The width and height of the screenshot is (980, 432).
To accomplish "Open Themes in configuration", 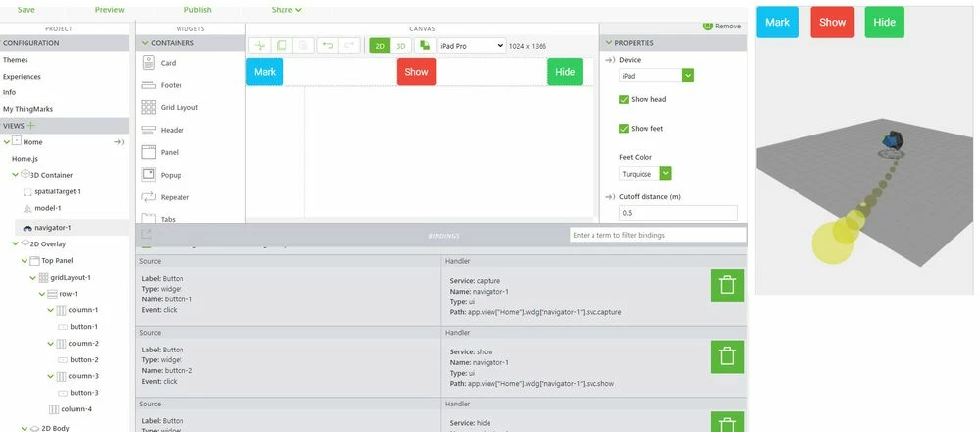I will pyautogui.click(x=16, y=60).
